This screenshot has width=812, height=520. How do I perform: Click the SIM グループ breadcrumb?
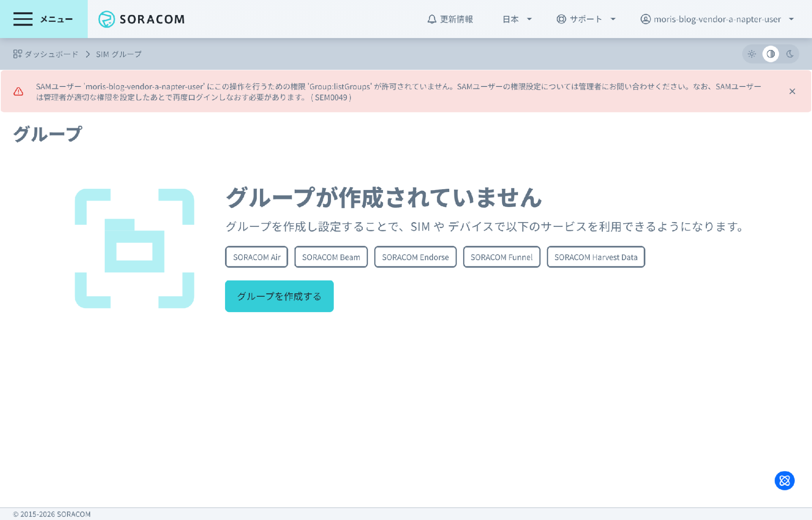119,54
